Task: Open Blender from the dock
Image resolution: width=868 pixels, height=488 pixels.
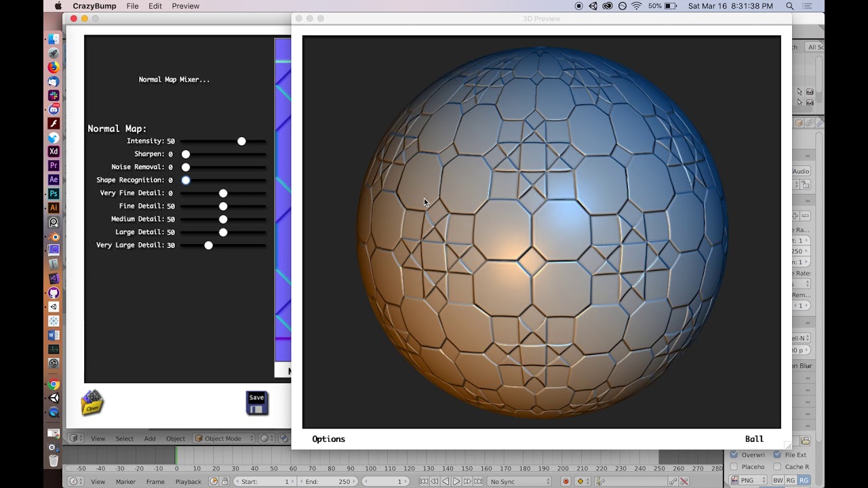Action: pyautogui.click(x=54, y=237)
